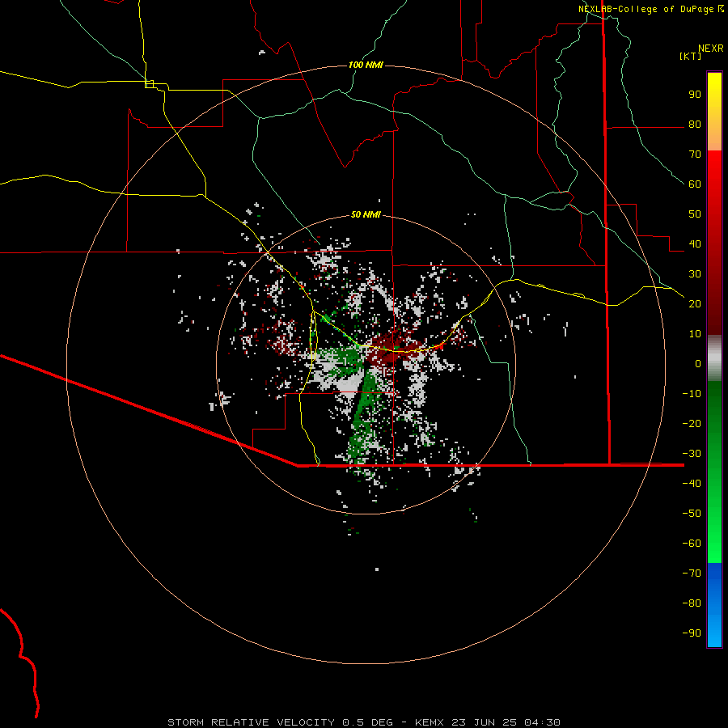Click the positive "40" scale value

pyautogui.click(x=695, y=244)
